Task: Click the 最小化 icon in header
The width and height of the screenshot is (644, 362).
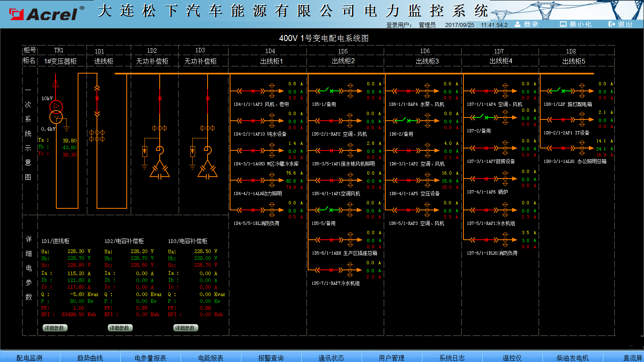Action: [563, 24]
